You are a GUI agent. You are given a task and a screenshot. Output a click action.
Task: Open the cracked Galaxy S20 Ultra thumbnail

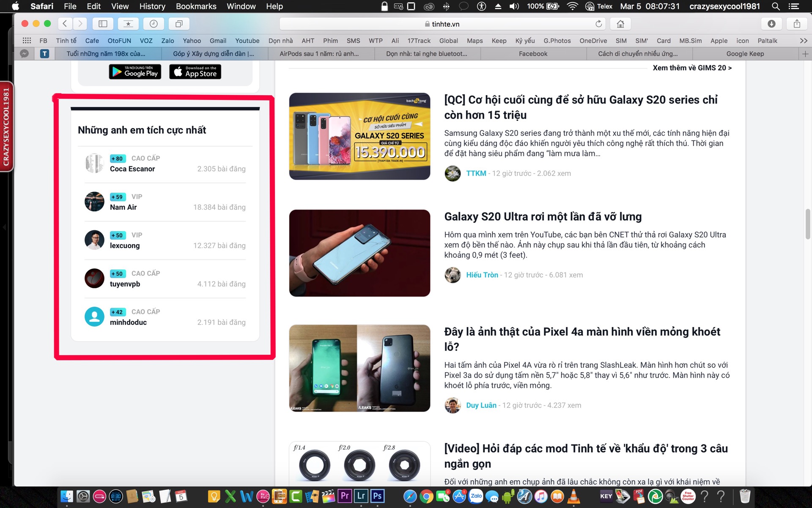click(x=359, y=253)
